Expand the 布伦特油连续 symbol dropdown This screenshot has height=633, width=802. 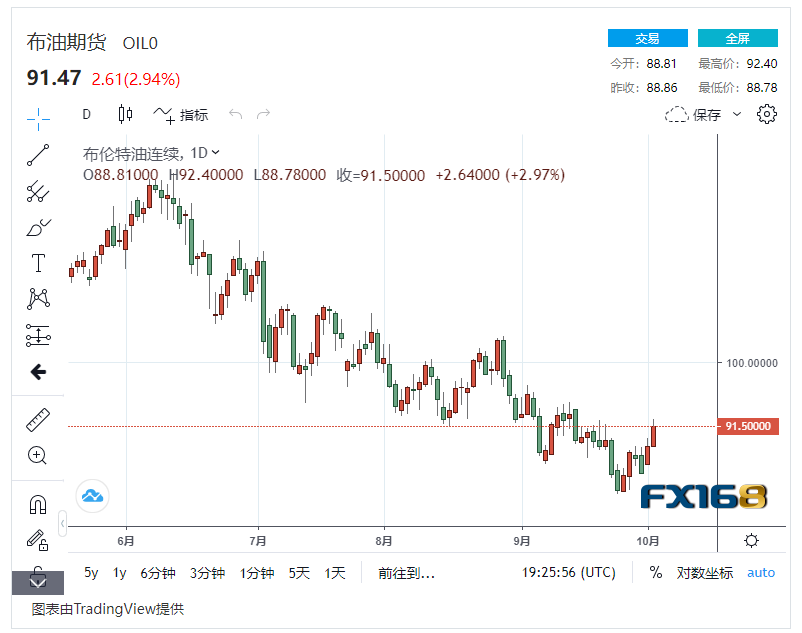214,150
